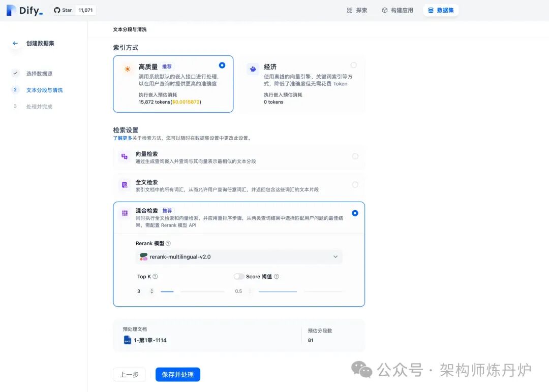Open the rerank-multilingual-v2.0 model dropdown
The width and height of the screenshot is (549, 392).
pyautogui.click(x=239, y=256)
